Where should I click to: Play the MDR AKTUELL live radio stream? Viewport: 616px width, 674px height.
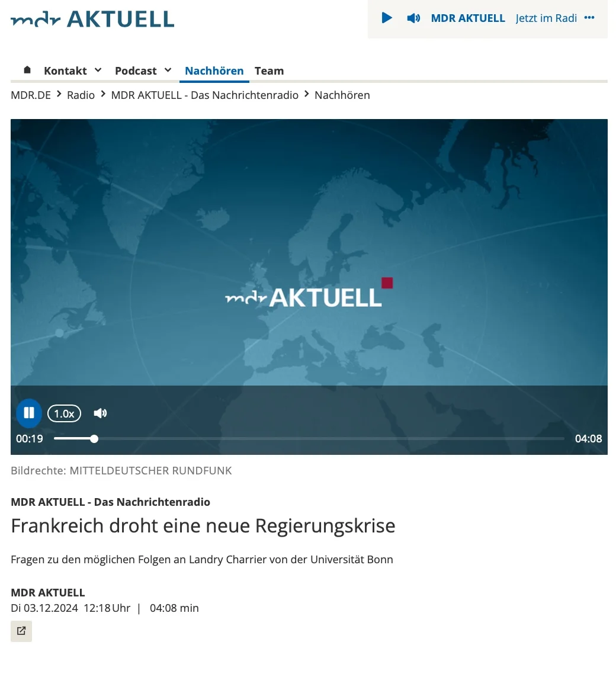coord(387,18)
